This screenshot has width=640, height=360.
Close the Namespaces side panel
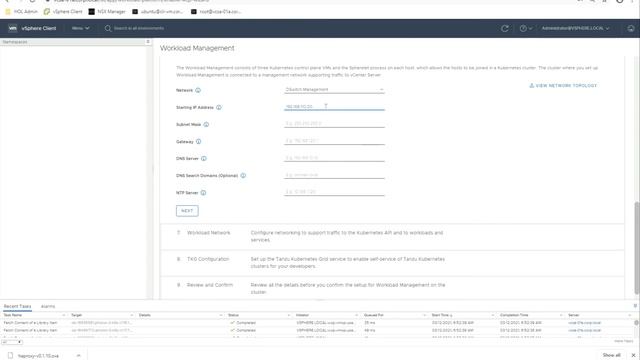point(148,42)
